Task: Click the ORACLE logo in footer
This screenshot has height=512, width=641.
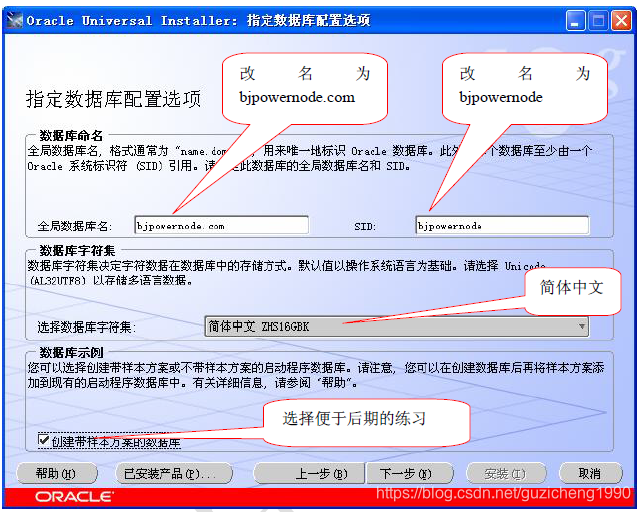Action: [74, 497]
